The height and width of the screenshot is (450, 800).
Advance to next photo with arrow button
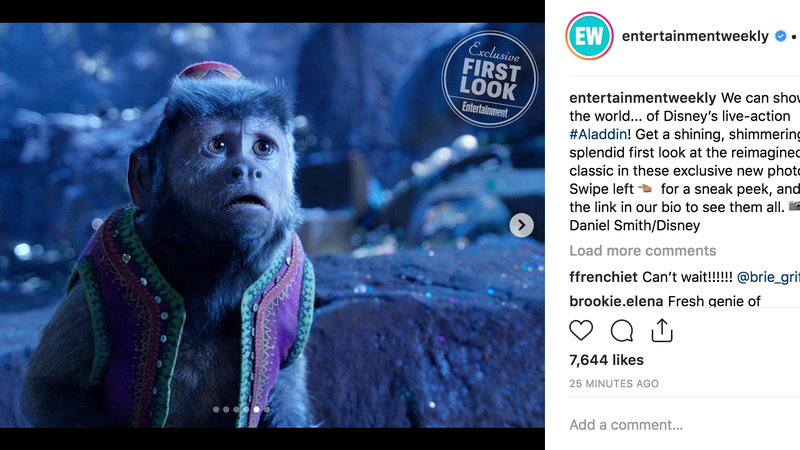521,225
